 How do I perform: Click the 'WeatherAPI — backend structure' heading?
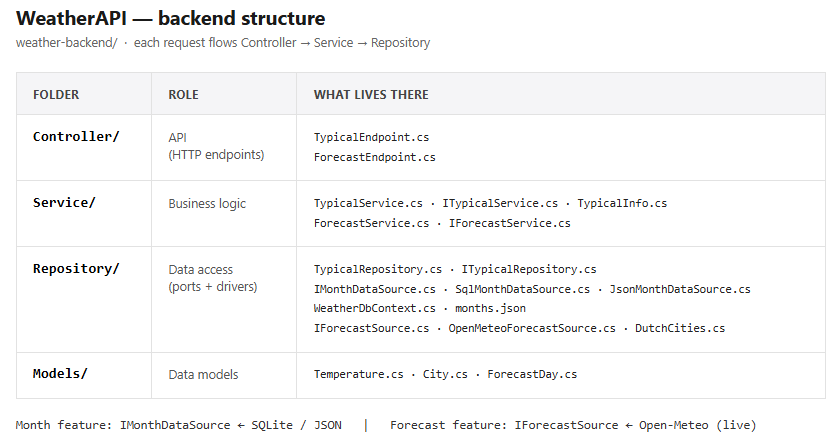(x=170, y=18)
